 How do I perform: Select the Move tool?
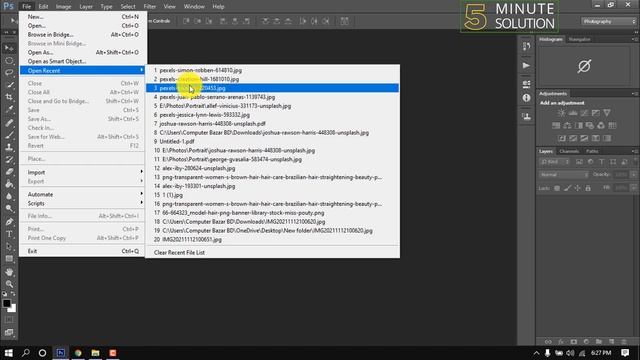point(9,48)
